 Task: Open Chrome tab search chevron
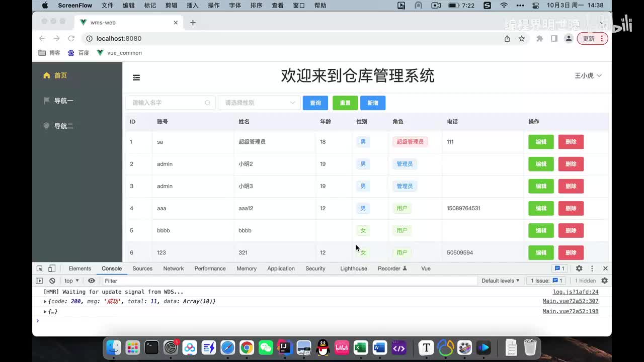coord(601,23)
